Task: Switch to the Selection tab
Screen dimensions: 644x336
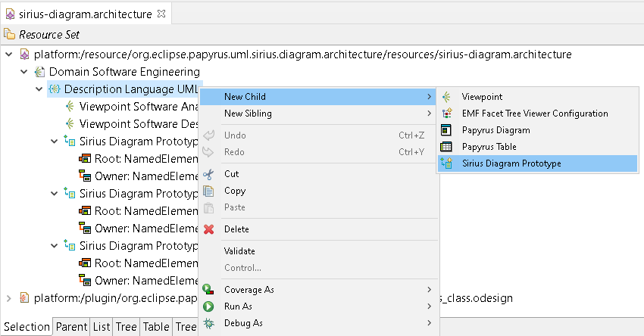Action: [27, 327]
